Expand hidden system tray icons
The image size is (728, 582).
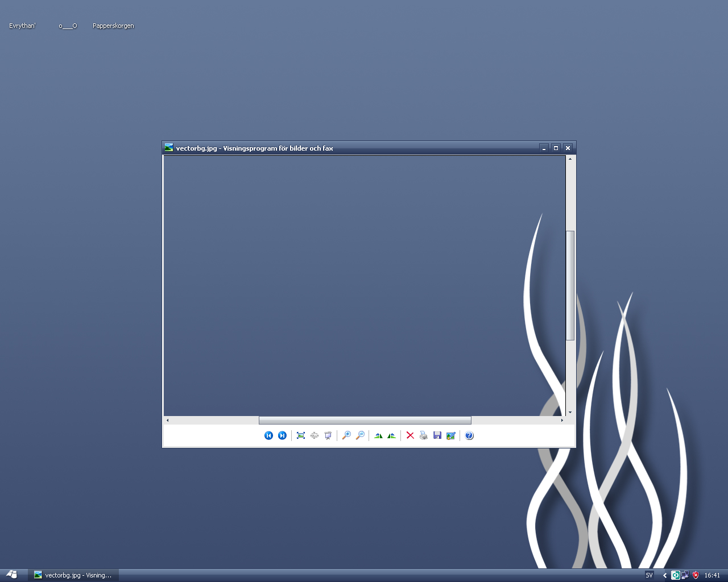pos(665,575)
